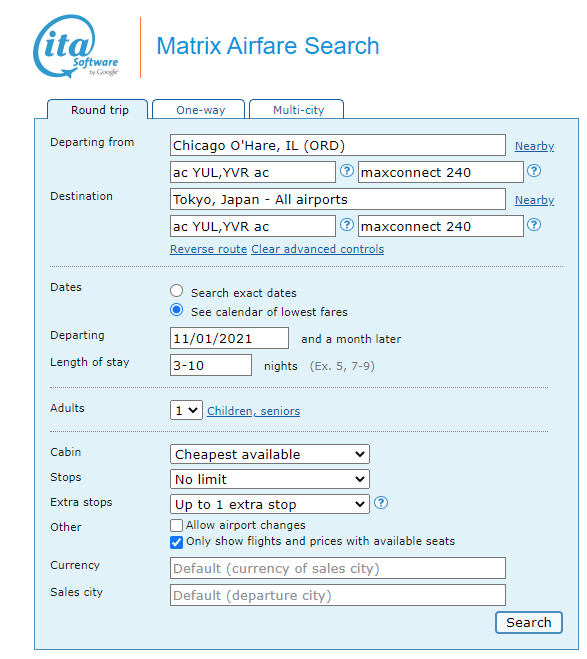
Task: Open help icon beside departure routing codes field
Action: point(347,171)
